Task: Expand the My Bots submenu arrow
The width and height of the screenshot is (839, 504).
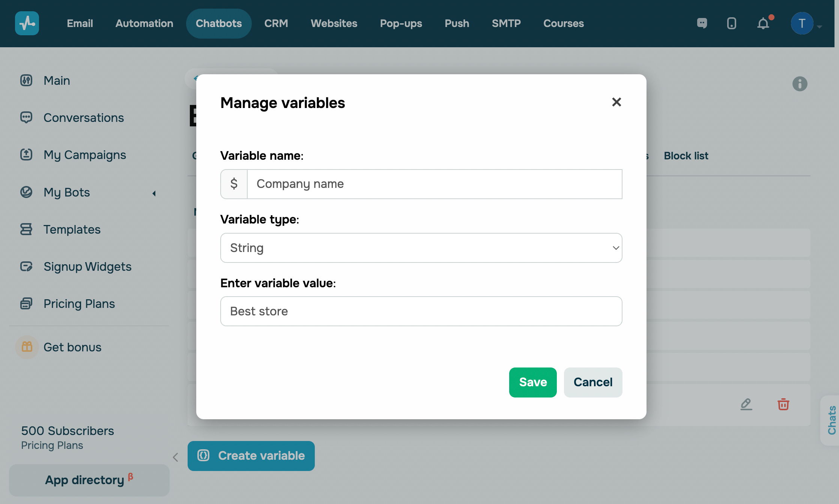Action: coord(154,193)
